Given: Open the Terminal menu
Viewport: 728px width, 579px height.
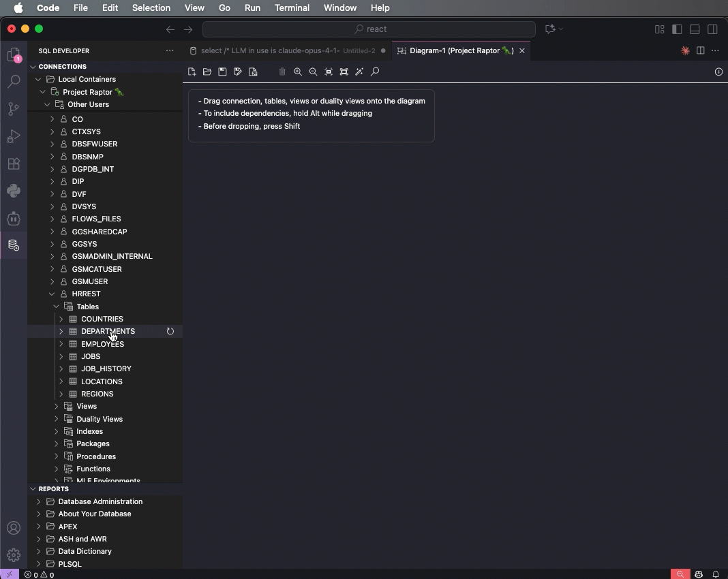Looking at the screenshot, I should point(292,8).
